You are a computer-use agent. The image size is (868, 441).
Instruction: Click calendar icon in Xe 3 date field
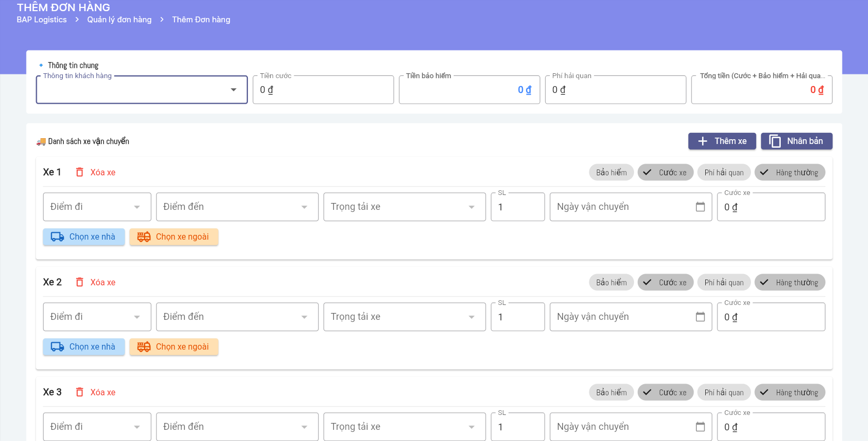(x=700, y=427)
